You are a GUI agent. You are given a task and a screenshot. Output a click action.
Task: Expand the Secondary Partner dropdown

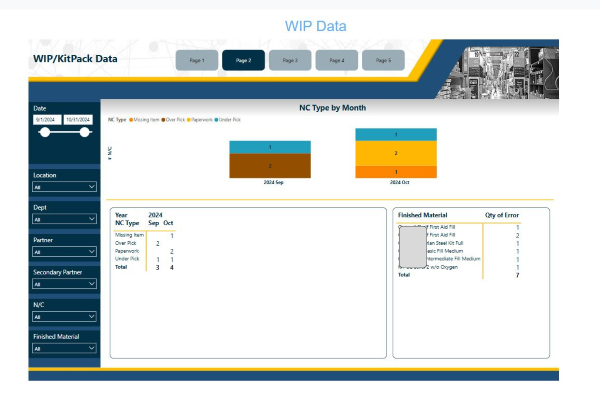tap(64, 284)
